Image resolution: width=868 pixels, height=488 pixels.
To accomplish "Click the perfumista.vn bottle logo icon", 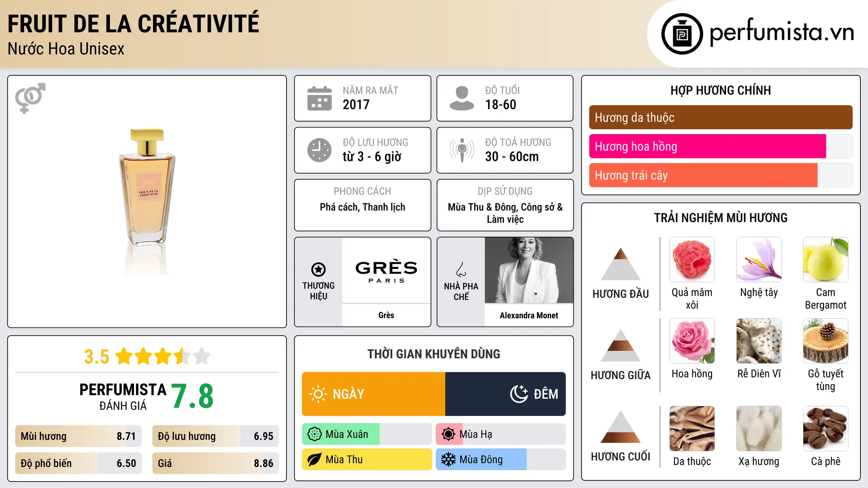I will tap(682, 34).
